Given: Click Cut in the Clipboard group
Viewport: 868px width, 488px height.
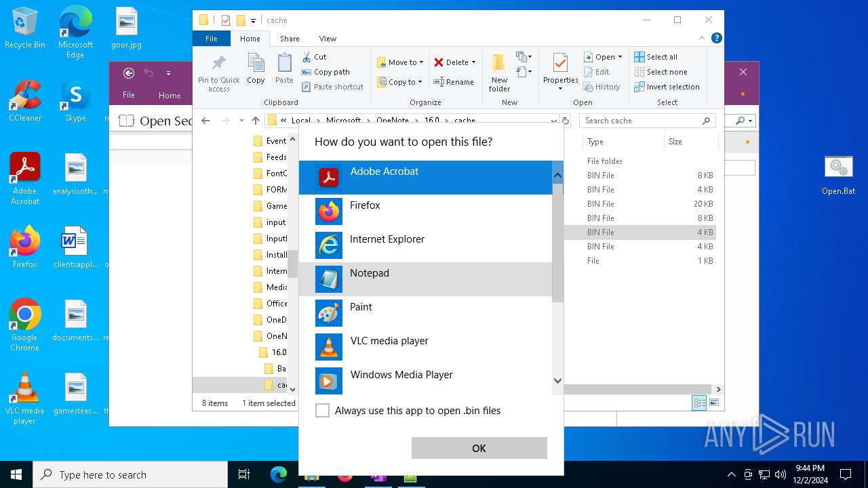Looking at the screenshot, I should pos(314,57).
